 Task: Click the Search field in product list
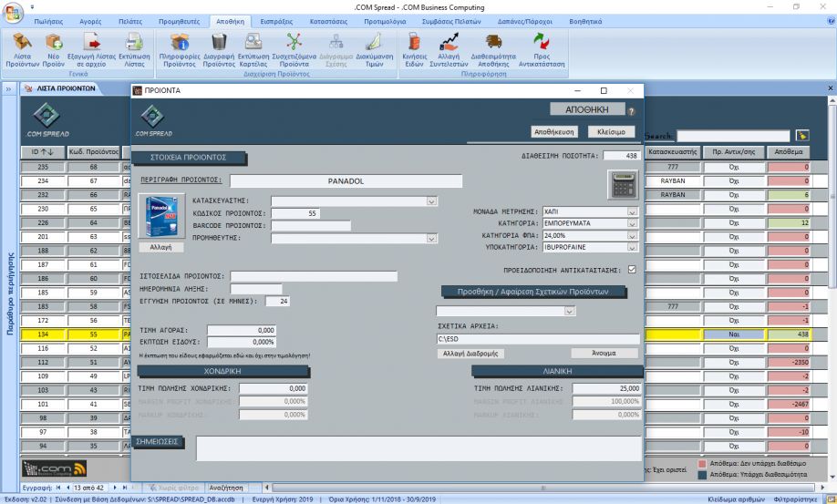733,136
